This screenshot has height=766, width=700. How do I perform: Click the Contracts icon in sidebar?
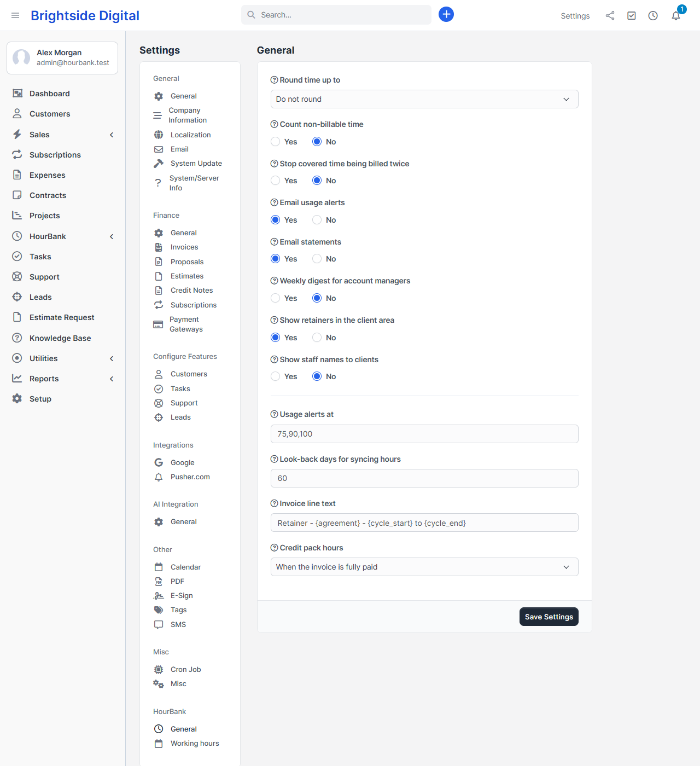[17, 195]
